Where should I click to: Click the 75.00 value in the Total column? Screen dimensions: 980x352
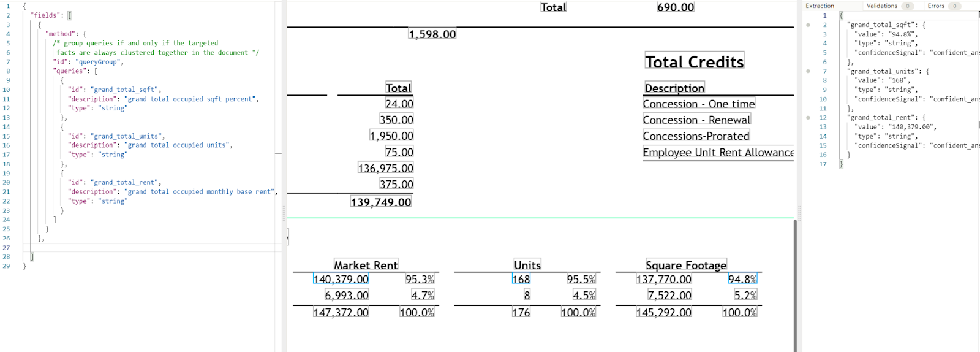pyautogui.click(x=399, y=152)
